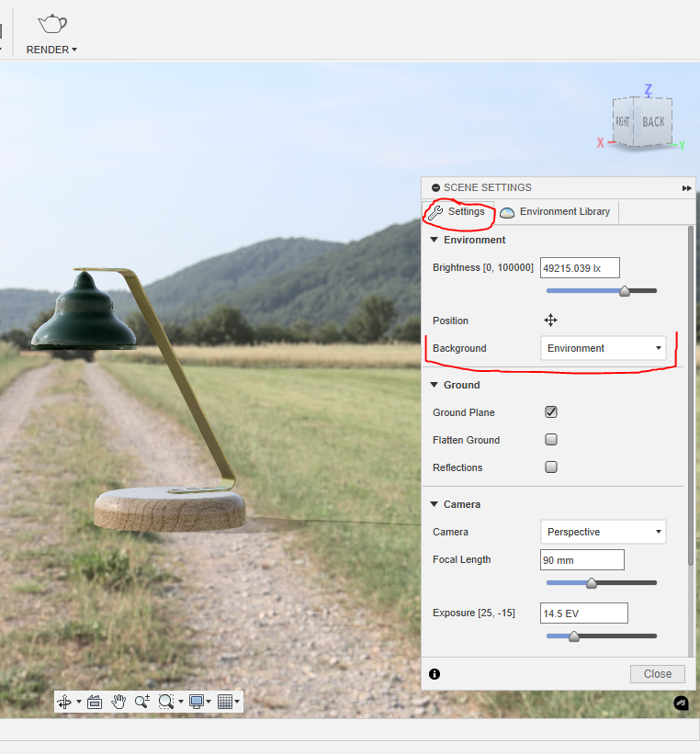
Task: Switch to the Environment Library tab
Action: pos(556,212)
